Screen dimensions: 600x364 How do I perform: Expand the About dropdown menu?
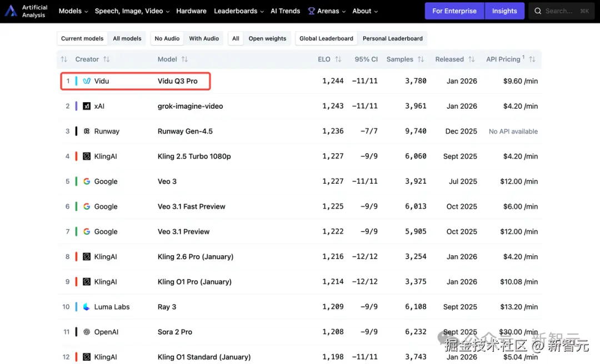[365, 11]
